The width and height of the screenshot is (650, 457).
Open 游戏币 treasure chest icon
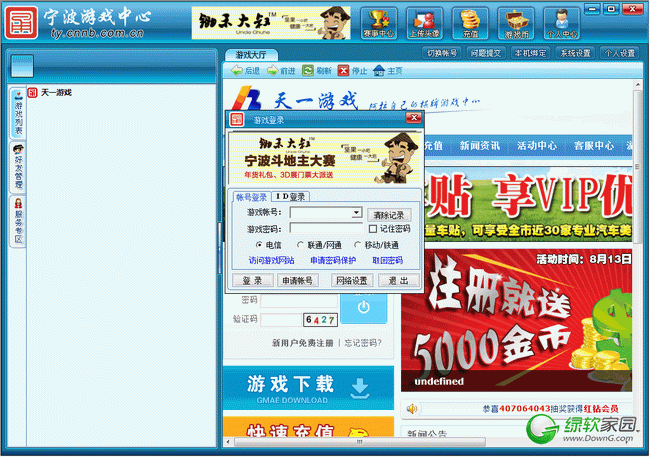click(x=516, y=24)
